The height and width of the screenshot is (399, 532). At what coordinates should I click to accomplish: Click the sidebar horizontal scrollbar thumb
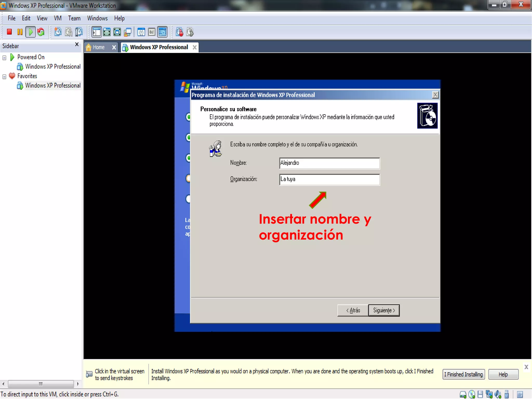(x=41, y=384)
